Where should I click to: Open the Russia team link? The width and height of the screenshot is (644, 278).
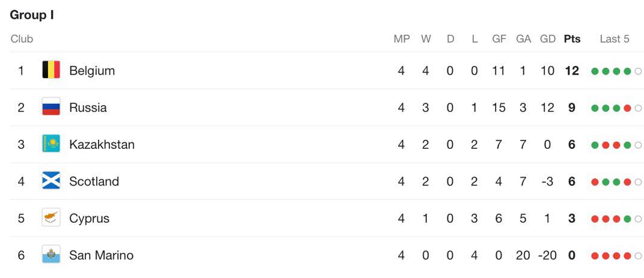88,107
